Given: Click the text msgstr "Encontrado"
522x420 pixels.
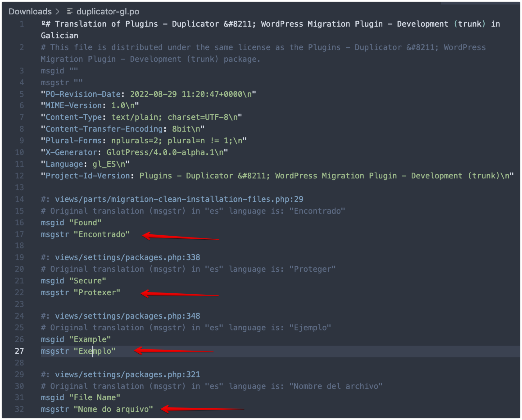Looking at the screenshot, I should [85, 234].
